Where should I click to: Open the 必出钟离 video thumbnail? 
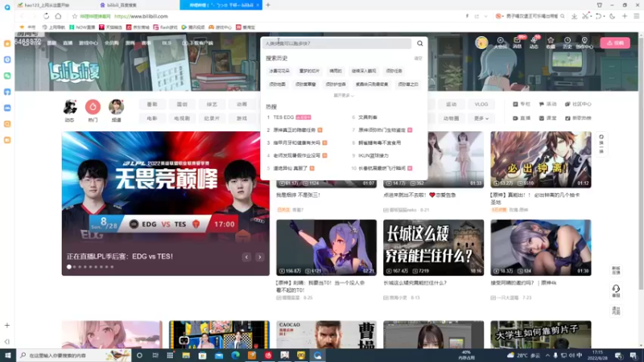(x=540, y=159)
